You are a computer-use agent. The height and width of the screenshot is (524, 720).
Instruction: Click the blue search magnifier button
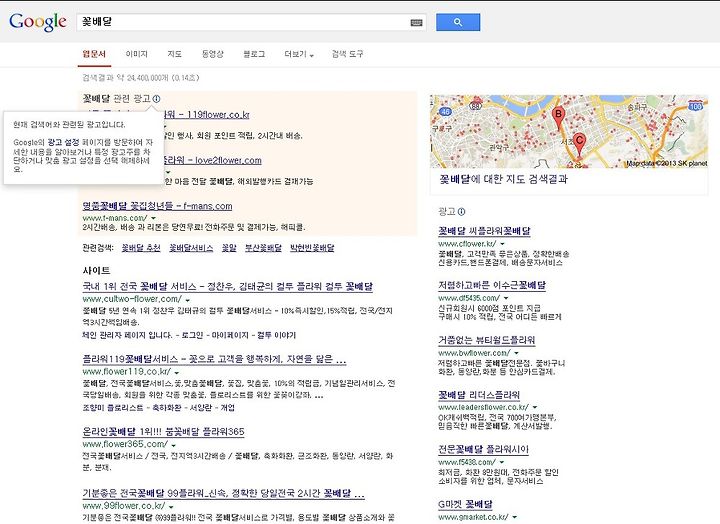[458, 22]
